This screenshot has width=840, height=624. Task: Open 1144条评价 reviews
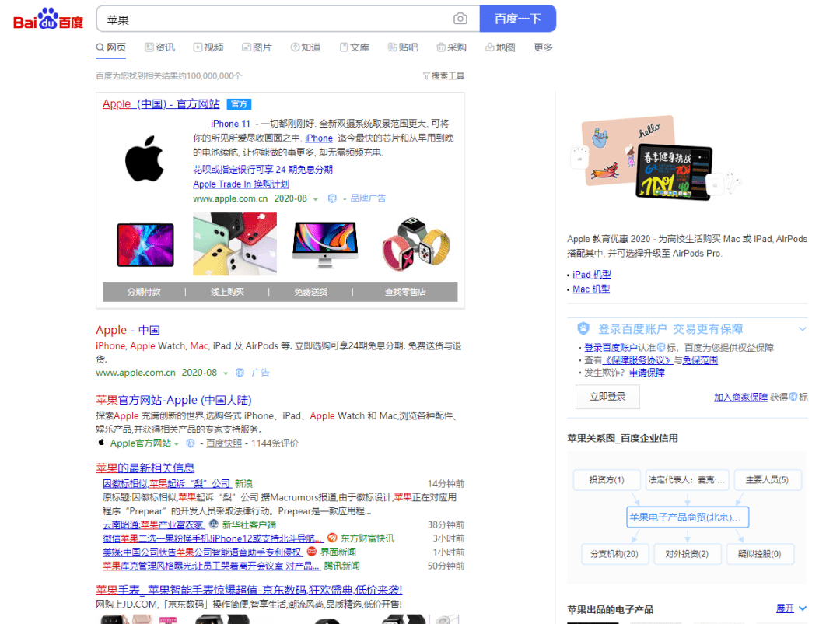tap(275, 443)
